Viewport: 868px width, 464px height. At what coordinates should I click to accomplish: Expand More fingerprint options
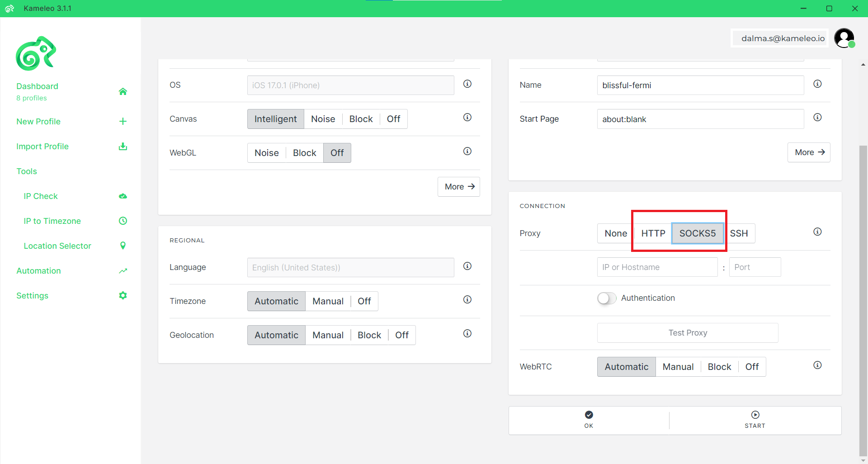coord(459,187)
